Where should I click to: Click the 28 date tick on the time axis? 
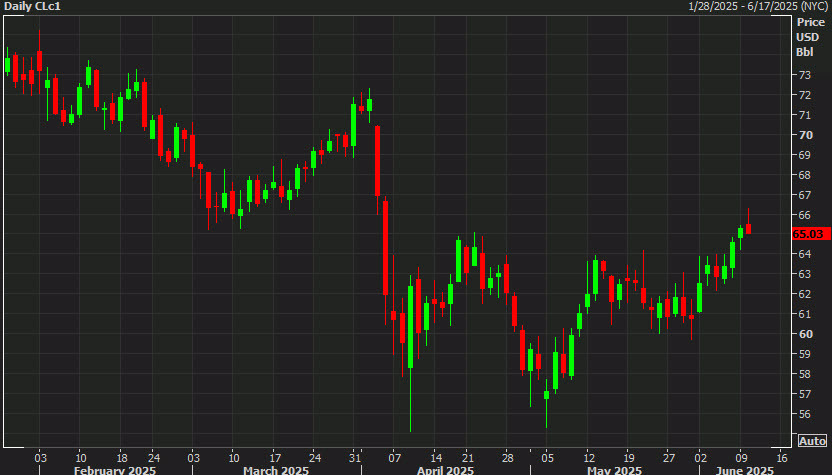click(508, 458)
